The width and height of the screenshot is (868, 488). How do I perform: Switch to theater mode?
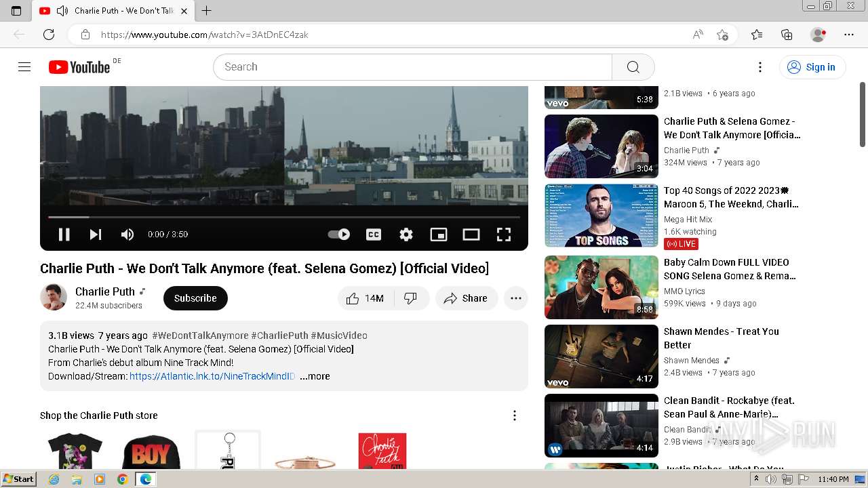point(471,235)
